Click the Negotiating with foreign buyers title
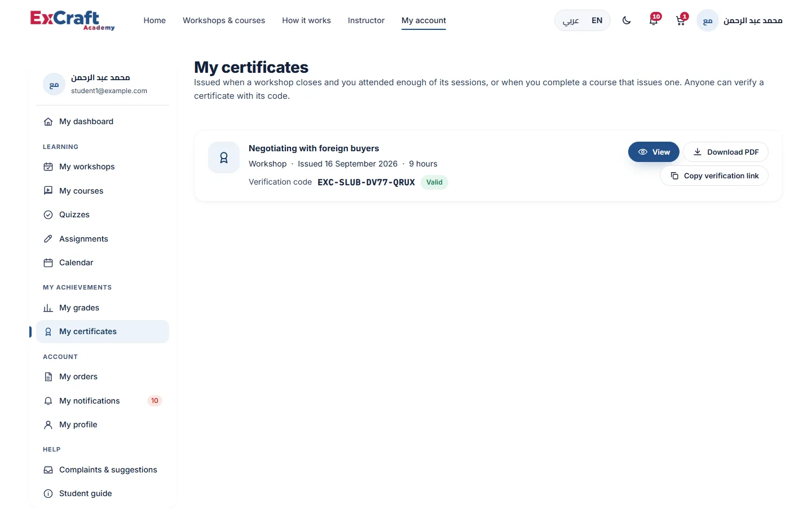 (x=314, y=148)
